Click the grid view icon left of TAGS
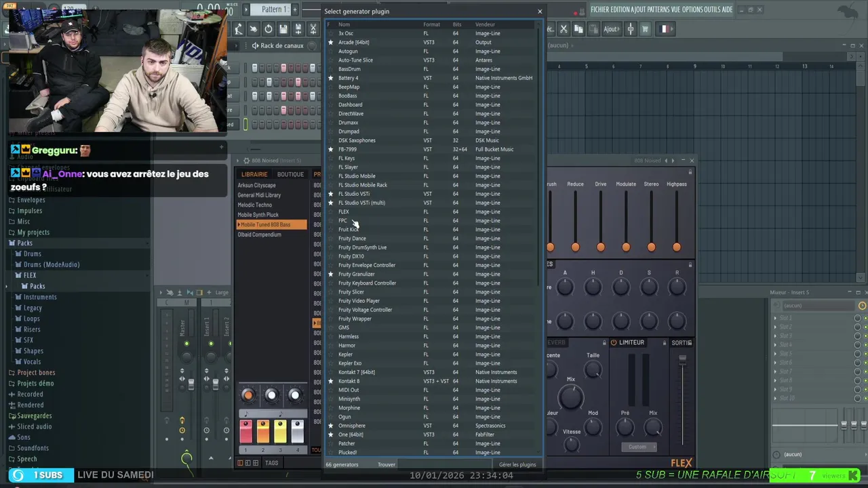The width and height of the screenshot is (868, 488). pyautogui.click(x=255, y=463)
